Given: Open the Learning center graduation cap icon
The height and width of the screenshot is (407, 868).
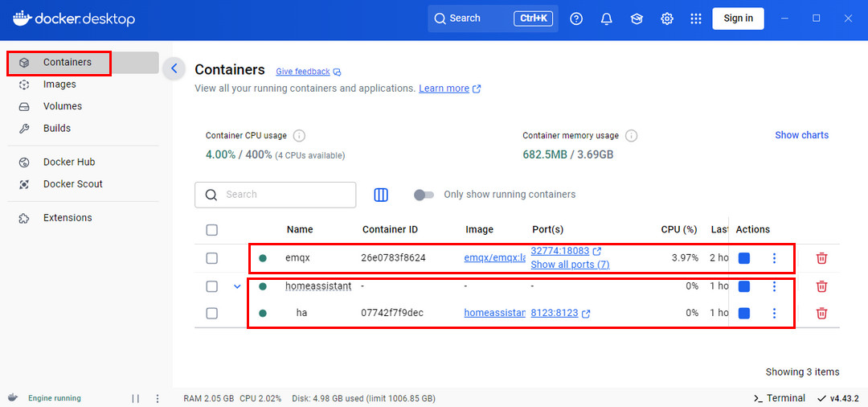Looking at the screenshot, I should (x=637, y=18).
